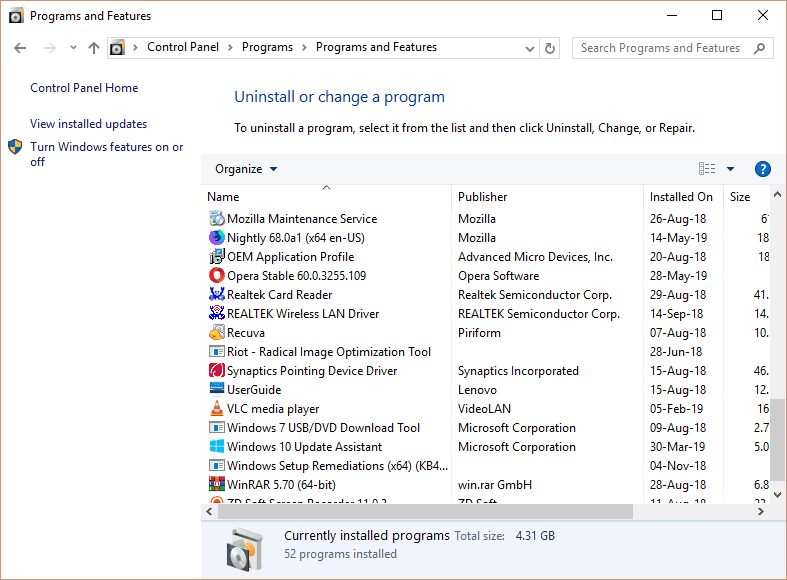Sort by the Publisher column header
Image resolution: width=787 pixels, height=580 pixels.
point(547,196)
